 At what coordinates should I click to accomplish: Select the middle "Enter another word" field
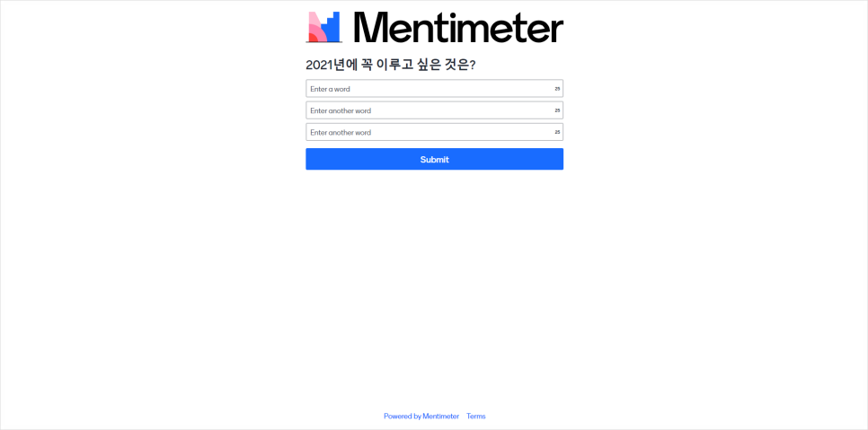[x=435, y=110]
